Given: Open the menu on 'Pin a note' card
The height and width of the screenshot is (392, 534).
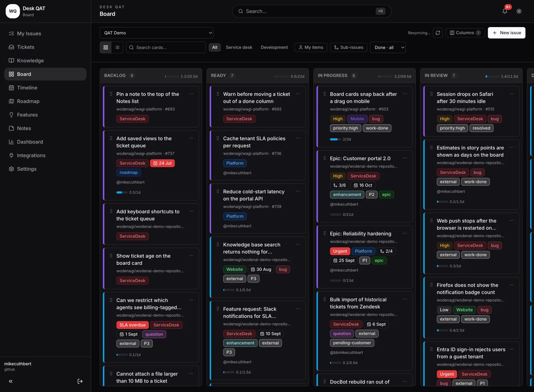Looking at the screenshot, I should coord(191,94).
